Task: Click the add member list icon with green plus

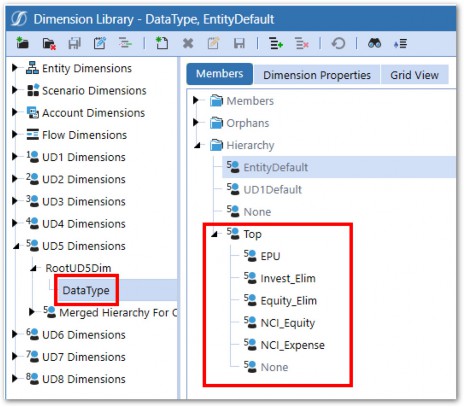Action: tap(276, 43)
